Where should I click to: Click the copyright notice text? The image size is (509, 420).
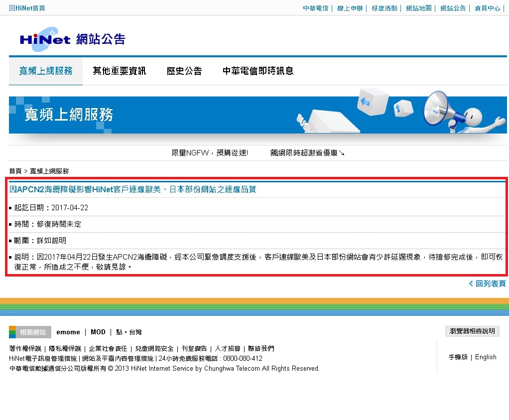click(164, 368)
